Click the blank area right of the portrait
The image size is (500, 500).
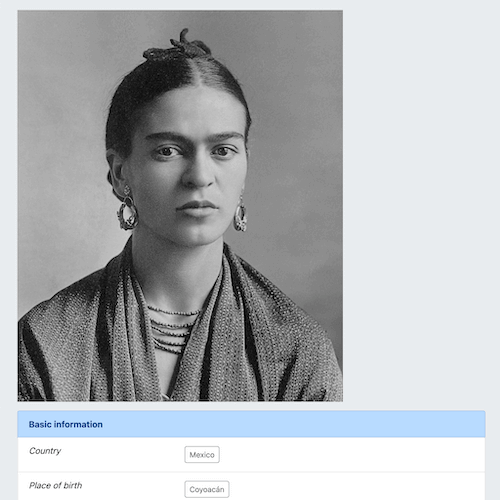tap(420, 200)
